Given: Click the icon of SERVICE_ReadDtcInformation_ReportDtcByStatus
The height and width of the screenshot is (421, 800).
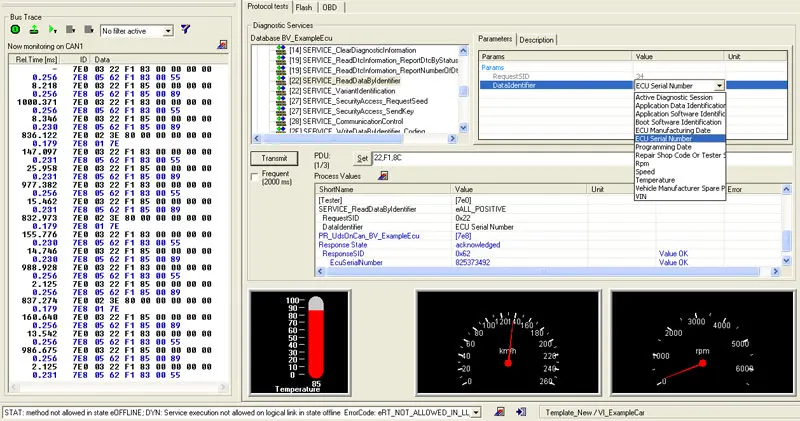Looking at the screenshot, I should point(281,60).
